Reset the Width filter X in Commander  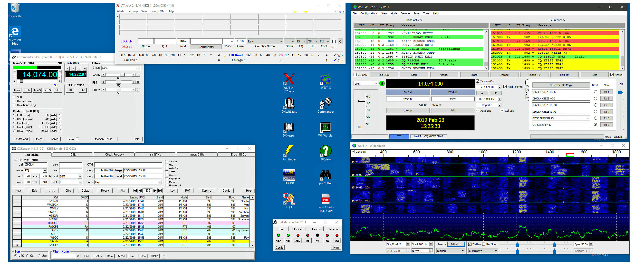pyautogui.click(x=138, y=75)
